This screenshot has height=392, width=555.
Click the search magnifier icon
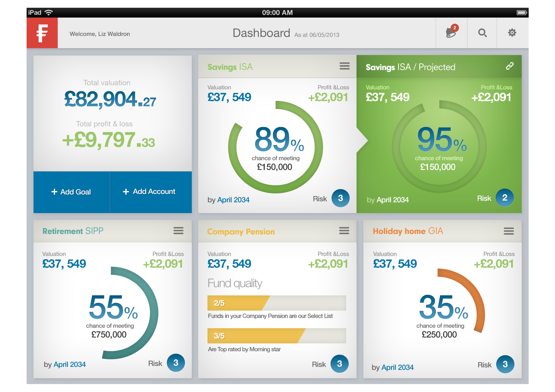click(482, 33)
